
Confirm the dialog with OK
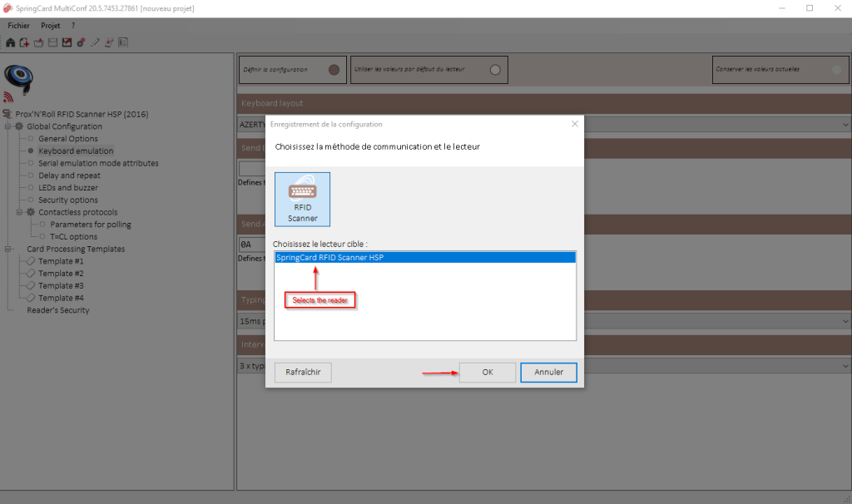pos(488,372)
